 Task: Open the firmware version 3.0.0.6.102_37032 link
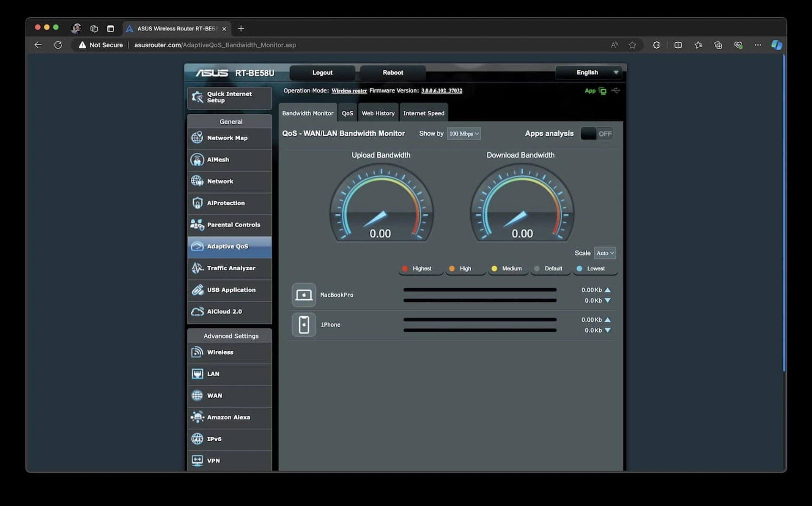pos(442,91)
